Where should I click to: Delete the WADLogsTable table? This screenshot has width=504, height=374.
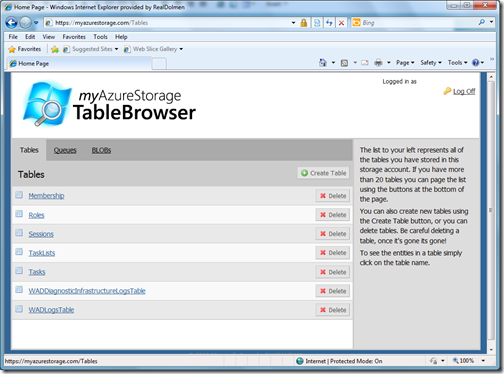point(333,310)
